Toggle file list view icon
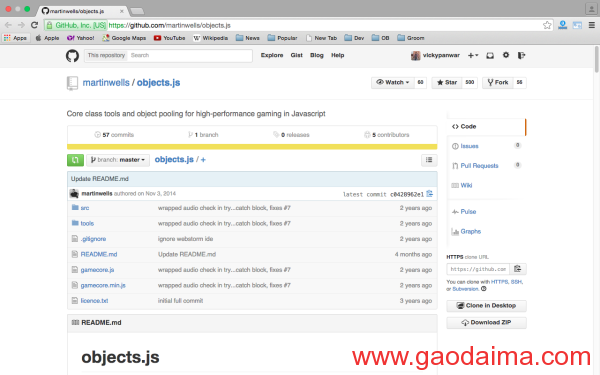The width and height of the screenshot is (600, 375). (429, 160)
